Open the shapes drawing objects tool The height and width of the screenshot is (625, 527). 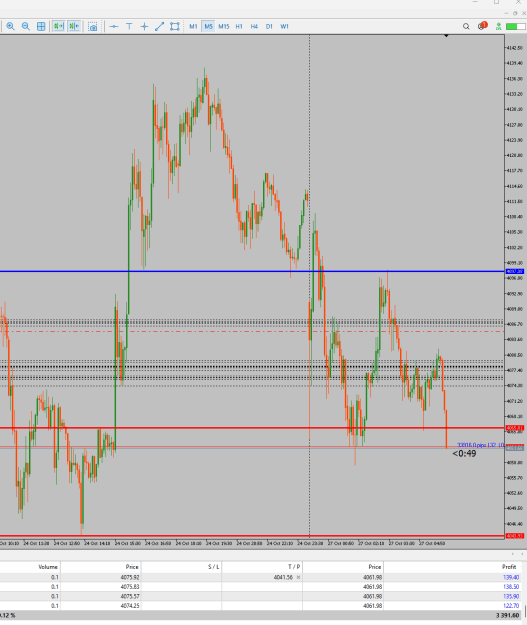175,27
